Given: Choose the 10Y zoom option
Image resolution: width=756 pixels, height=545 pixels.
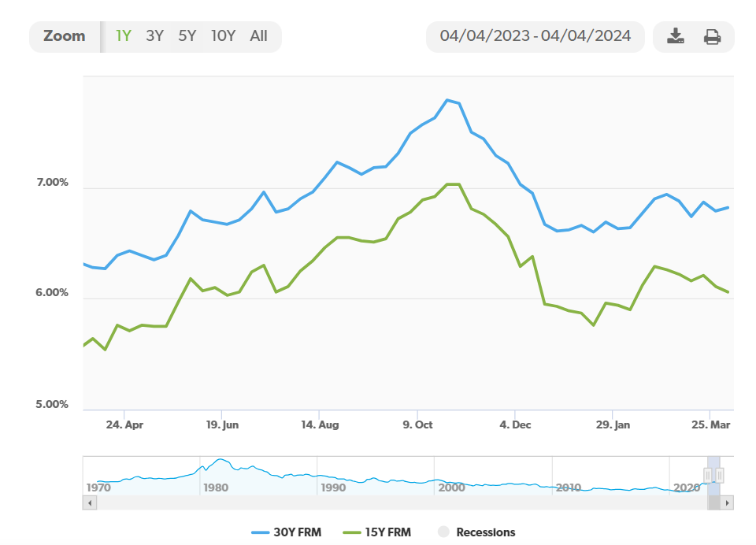Looking at the screenshot, I should pyautogui.click(x=223, y=36).
